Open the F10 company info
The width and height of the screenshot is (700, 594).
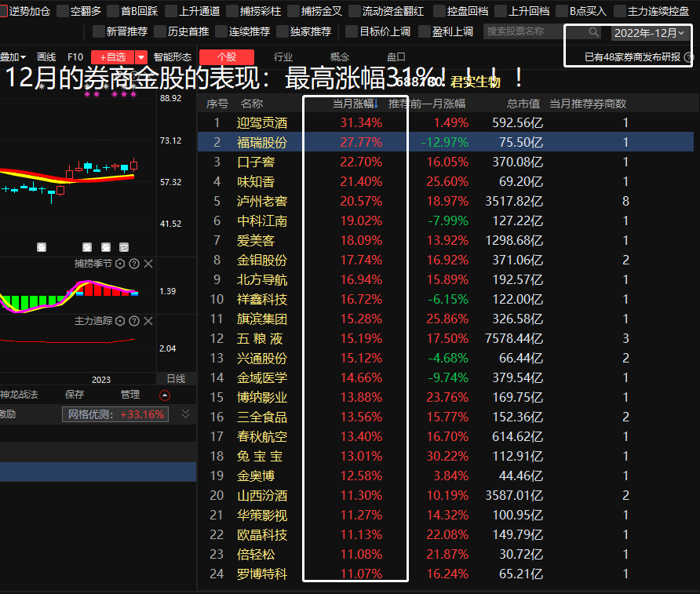[75, 57]
